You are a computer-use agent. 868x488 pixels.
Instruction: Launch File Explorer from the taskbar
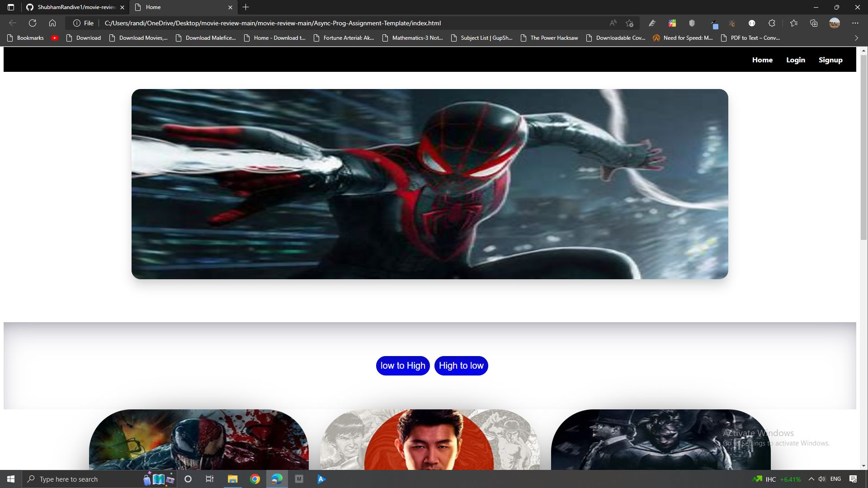pos(232,479)
